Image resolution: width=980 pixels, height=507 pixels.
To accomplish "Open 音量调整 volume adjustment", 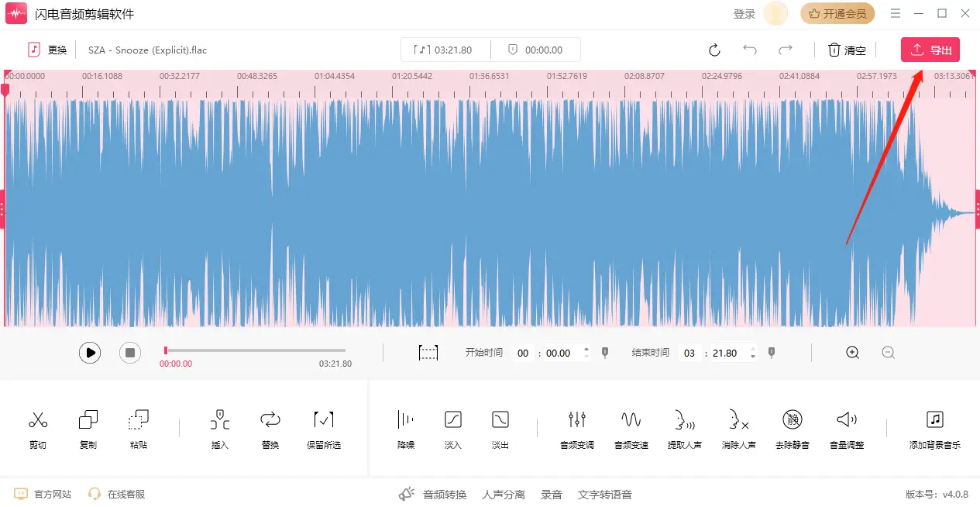I will click(x=847, y=429).
